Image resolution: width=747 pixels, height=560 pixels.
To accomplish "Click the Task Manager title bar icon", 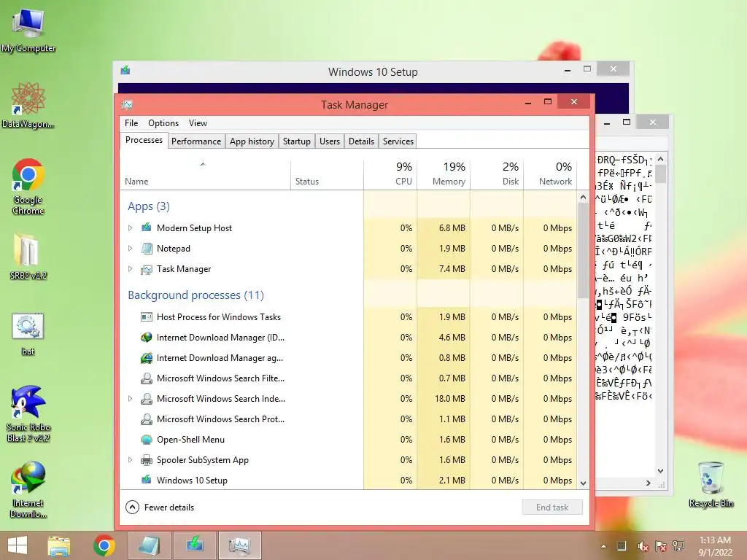I will 127,105.
